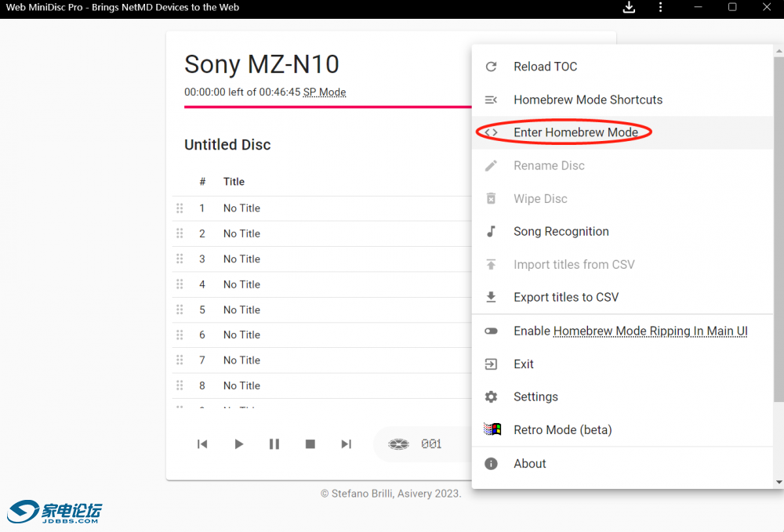The width and height of the screenshot is (784, 532).
Task: Select track 5 No Title row
Action: pos(321,309)
